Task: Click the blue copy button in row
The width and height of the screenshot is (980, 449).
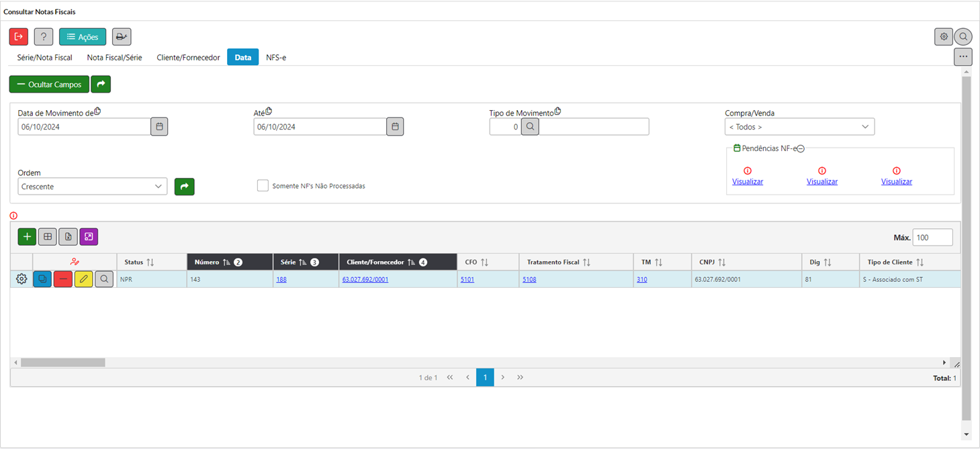Action: [x=42, y=279]
